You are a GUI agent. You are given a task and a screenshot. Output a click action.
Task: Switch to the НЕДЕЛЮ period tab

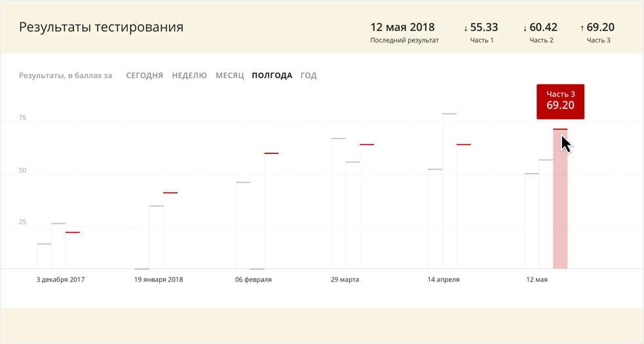coord(189,75)
